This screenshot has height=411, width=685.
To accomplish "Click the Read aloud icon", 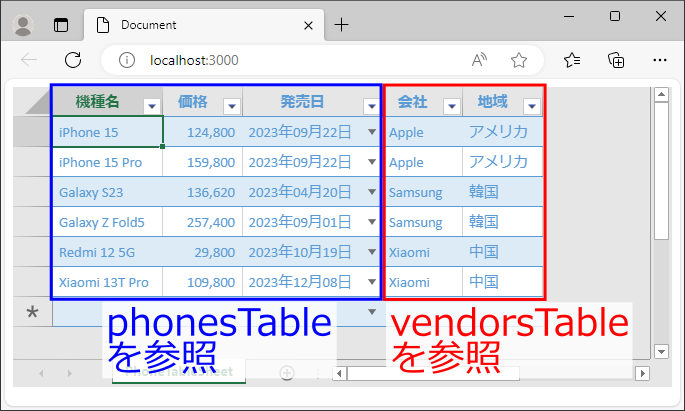I will pos(479,60).
